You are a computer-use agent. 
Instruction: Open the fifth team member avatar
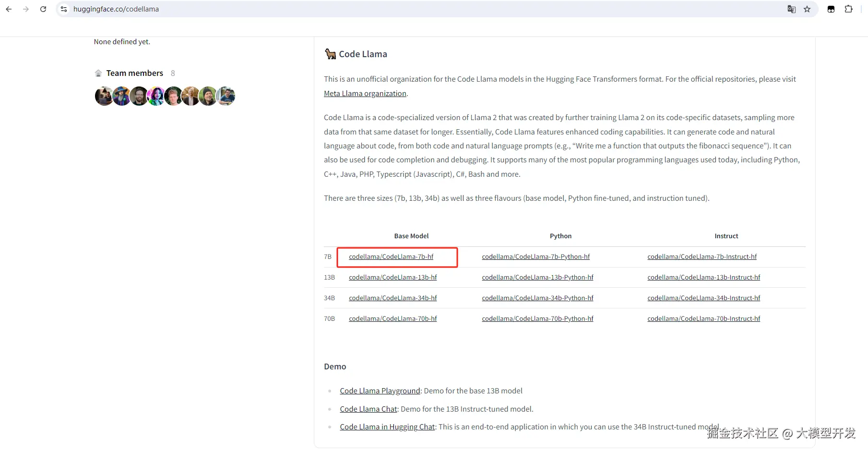[173, 96]
